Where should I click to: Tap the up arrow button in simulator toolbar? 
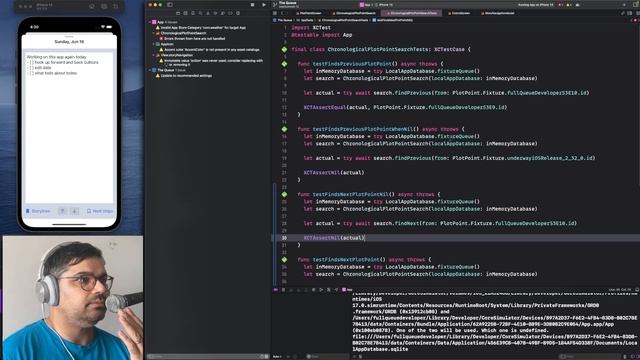(62, 211)
